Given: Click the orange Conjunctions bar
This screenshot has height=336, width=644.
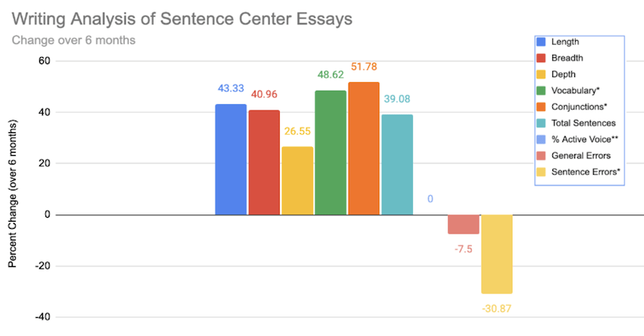Looking at the screenshot, I should [x=364, y=148].
